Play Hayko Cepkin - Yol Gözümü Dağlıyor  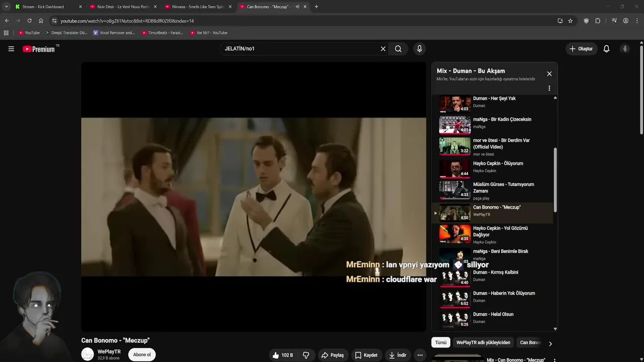click(x=493, y=234)
